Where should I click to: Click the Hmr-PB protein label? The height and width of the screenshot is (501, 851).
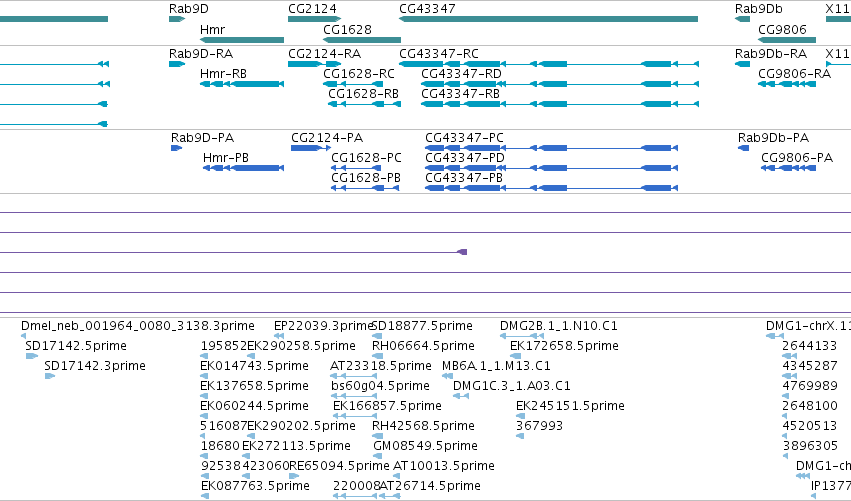226,158
